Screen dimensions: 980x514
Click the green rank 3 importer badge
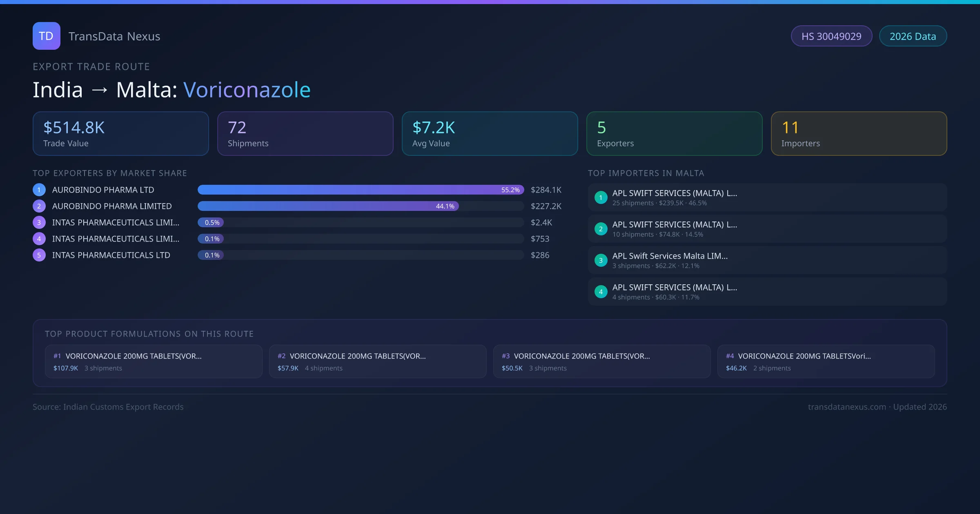(x=601, y=260)
